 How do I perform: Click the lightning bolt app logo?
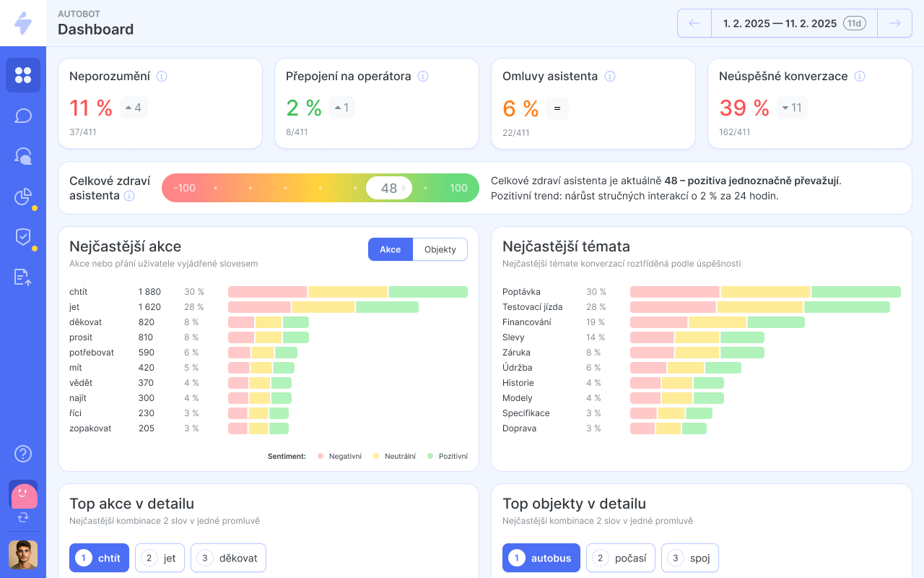click(23, 23)
